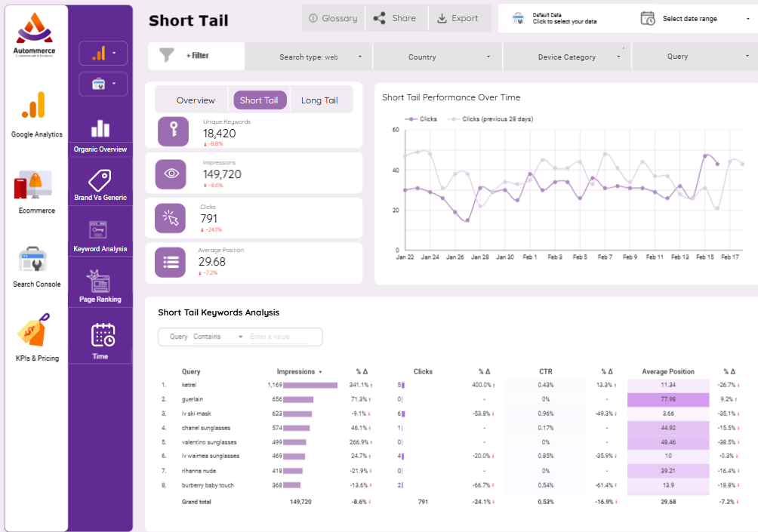Click the chanel sunglasses average position cell
This screenshot has width=758, height=532.
coord(668,428)
